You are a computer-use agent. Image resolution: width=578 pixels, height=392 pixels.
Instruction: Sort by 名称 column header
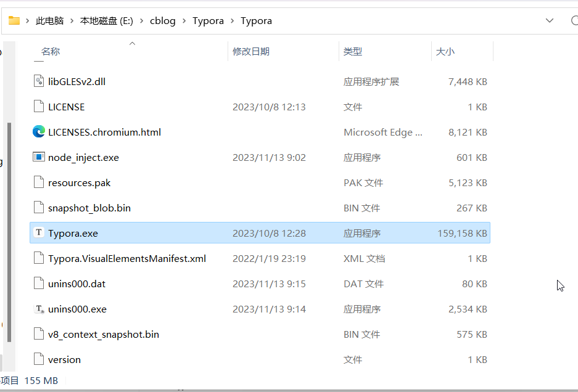point(51,51)
